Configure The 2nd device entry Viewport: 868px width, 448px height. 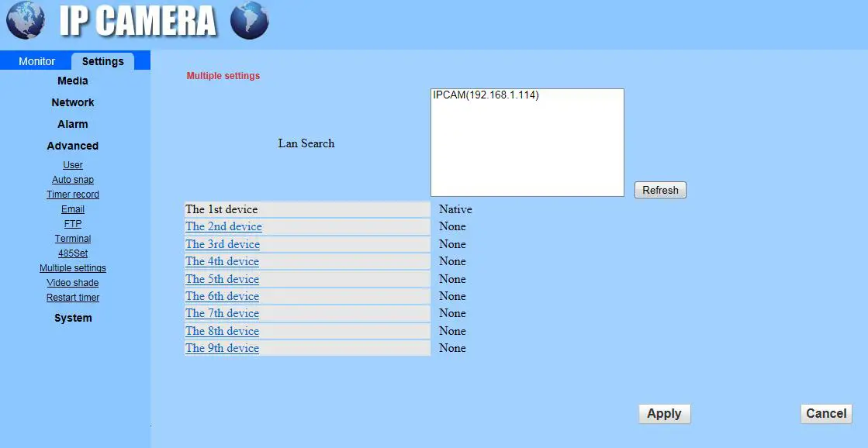pyautogui.click(x=223, y=226)
